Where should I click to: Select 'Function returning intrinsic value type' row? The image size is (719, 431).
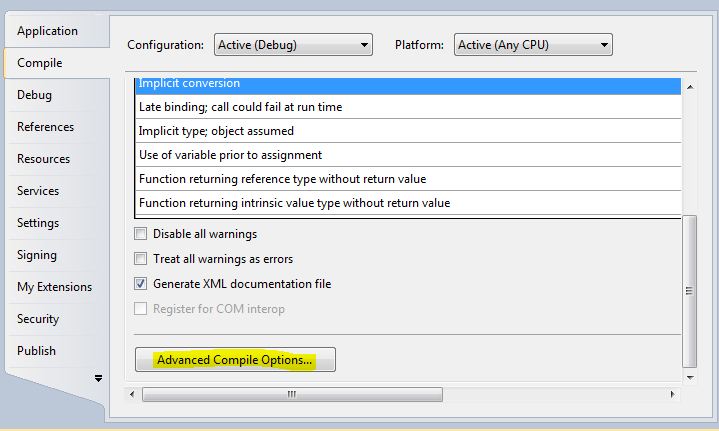tap(408, 203)
